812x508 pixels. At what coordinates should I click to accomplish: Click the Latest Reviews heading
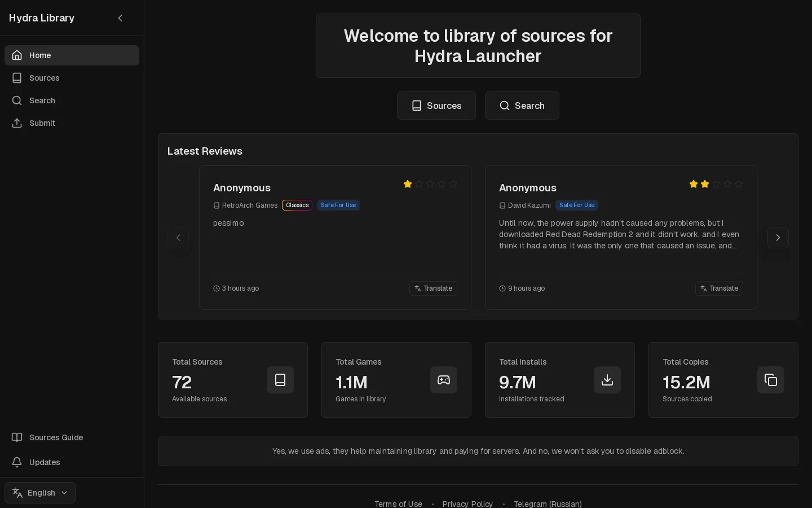point(205,151)
